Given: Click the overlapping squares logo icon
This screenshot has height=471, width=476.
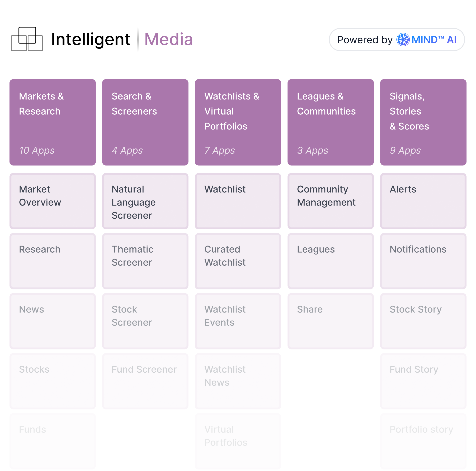Looking at the screenshot, I should tap(27, 39).
